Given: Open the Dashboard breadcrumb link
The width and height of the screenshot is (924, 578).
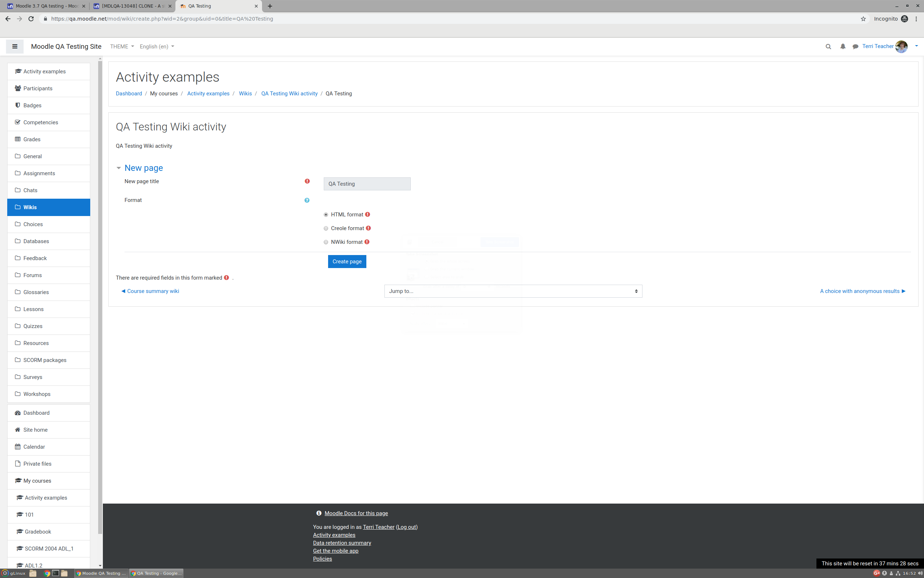Looking at the screenshot, I should tap(128, 94).
